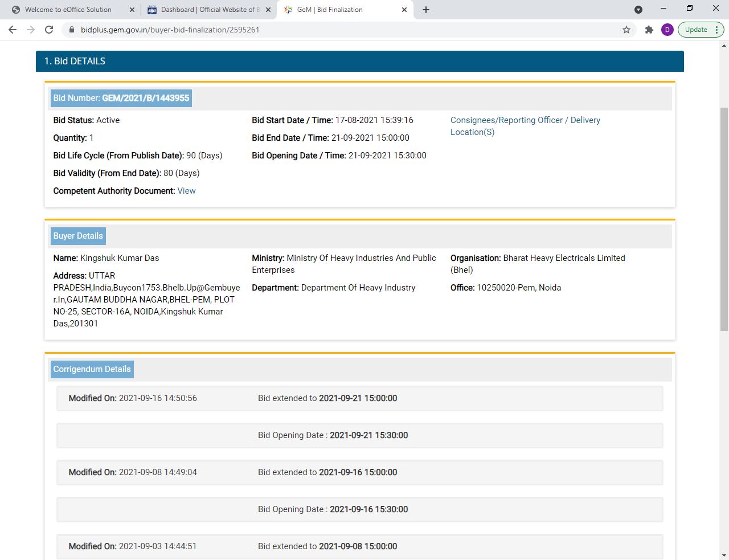Image resolution: width=729 pixels, height=560 pixels.
Task: Reload the current page
Action: point(49,30)
